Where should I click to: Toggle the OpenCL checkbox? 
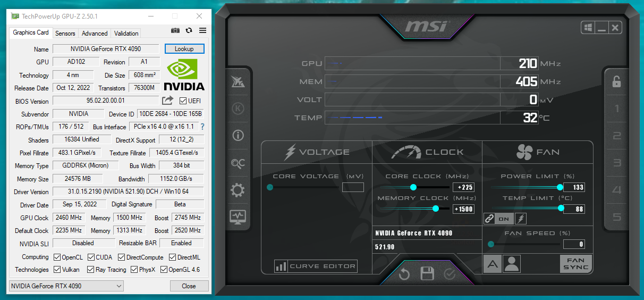[57, 257]
